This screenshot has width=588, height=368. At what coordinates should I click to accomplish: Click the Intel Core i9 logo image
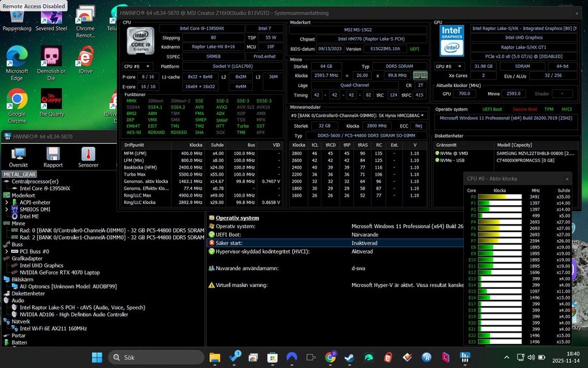(140, 39)
